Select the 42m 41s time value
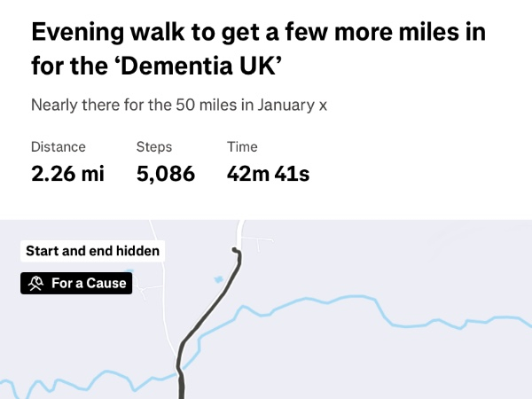Image resolution: width=532 pixels, height=399 pixels. click(x=268, y=174)
